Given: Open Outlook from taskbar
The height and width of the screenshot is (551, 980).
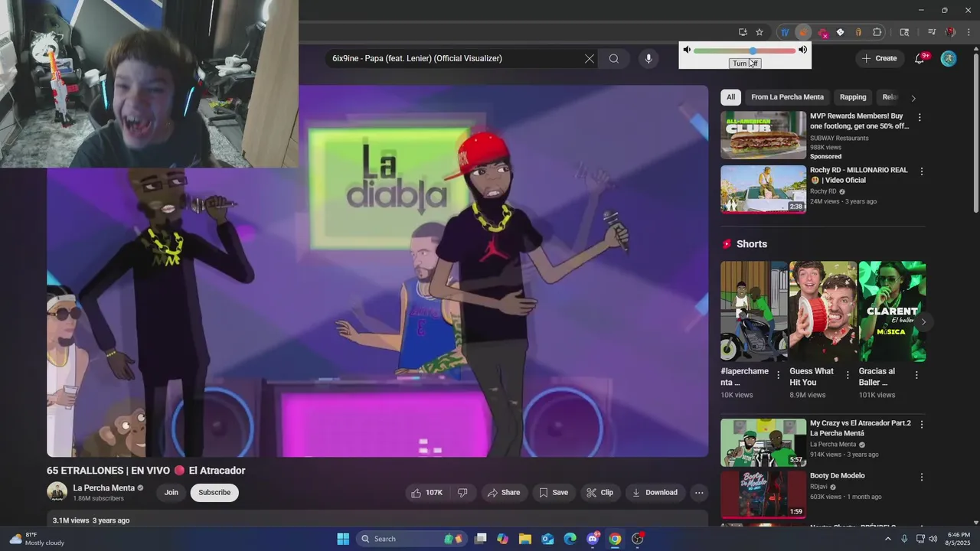Looking at the screenshot, I should click(547, 539).
